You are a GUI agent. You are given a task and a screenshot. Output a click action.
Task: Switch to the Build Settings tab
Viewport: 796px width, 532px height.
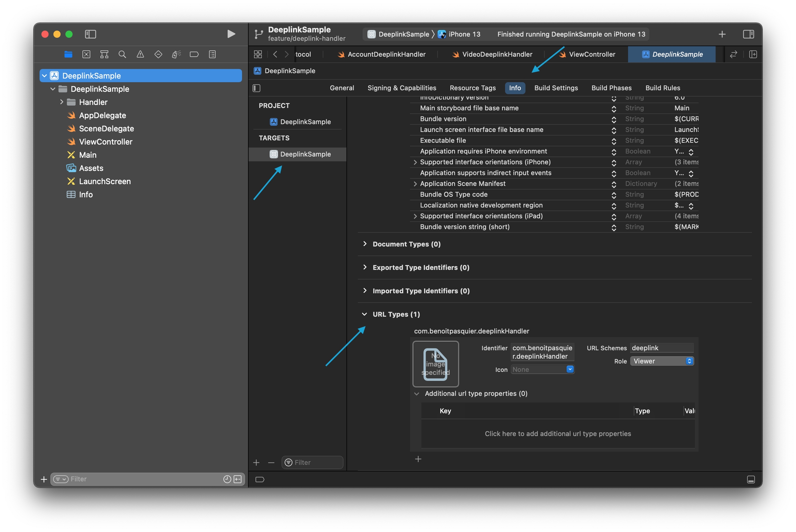(x=556, y=88)
